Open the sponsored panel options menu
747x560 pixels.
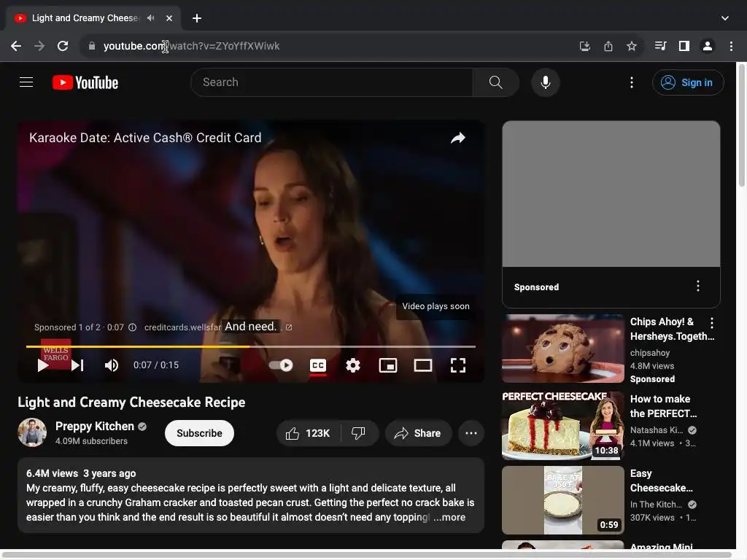point(698,286)
